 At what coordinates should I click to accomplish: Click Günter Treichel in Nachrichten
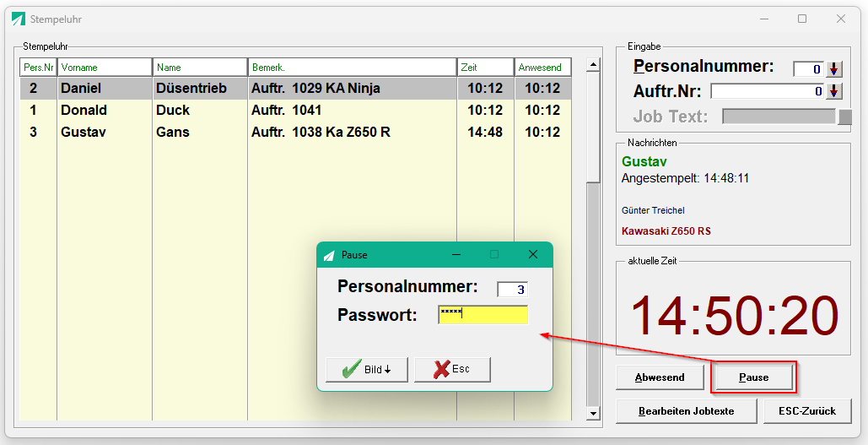[x=653, y=210]
